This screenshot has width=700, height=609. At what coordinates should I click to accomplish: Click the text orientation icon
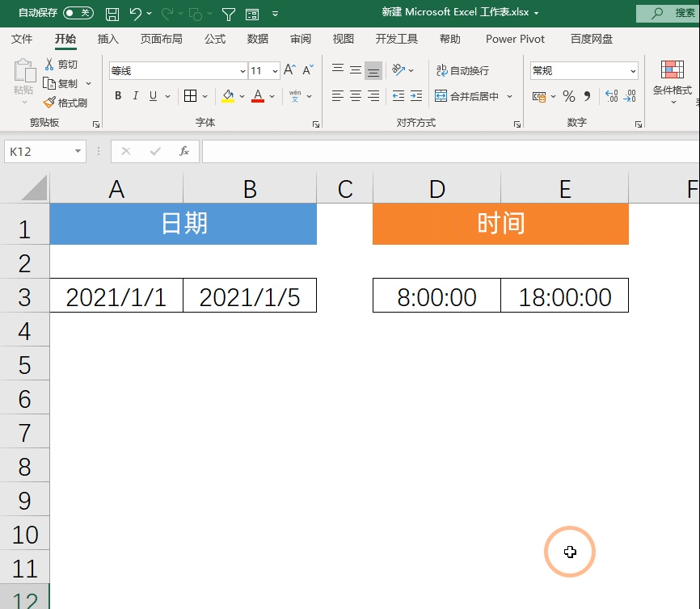click(x=398, y=69)
